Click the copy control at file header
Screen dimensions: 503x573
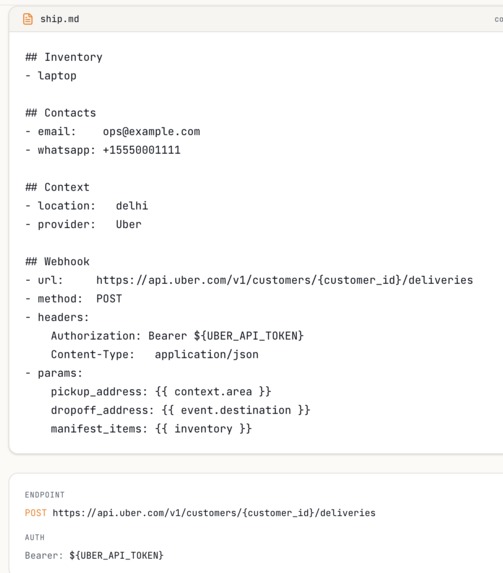click(x=499, y=19)
